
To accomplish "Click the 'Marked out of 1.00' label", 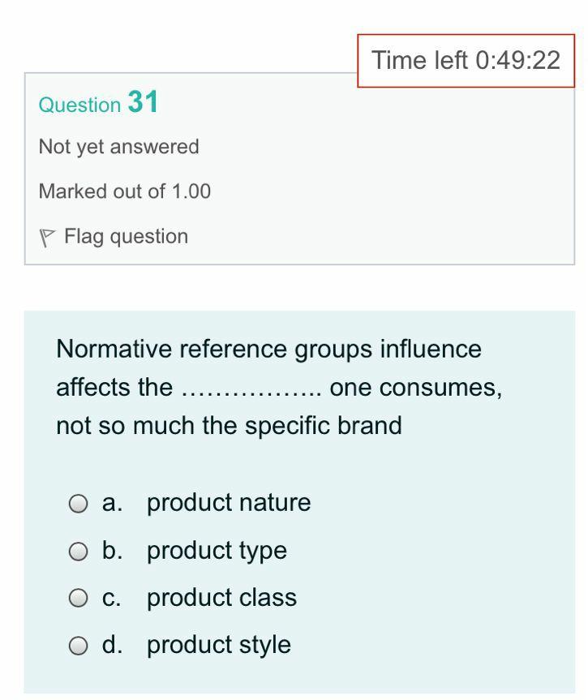I will (124, 191).
